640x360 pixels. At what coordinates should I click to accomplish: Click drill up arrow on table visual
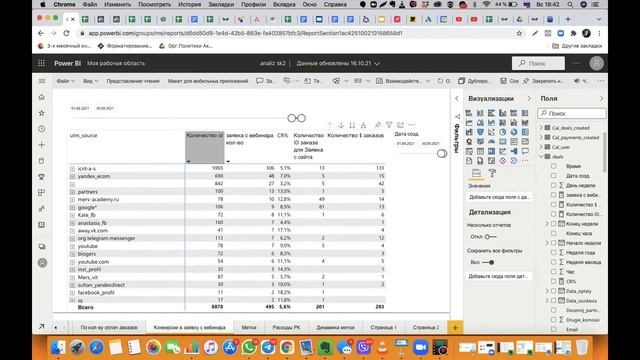pyautogui.click(x=330, y=125)
